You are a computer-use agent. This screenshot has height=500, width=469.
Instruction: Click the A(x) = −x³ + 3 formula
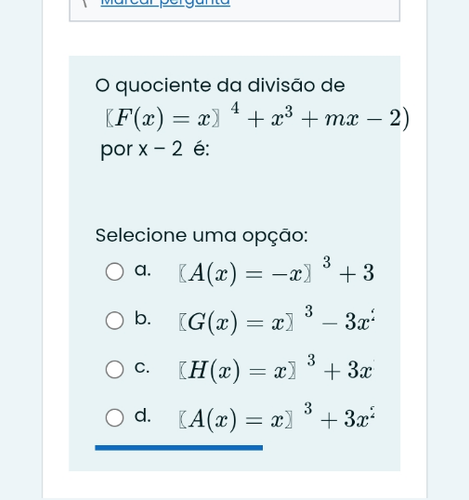point(277,271)
